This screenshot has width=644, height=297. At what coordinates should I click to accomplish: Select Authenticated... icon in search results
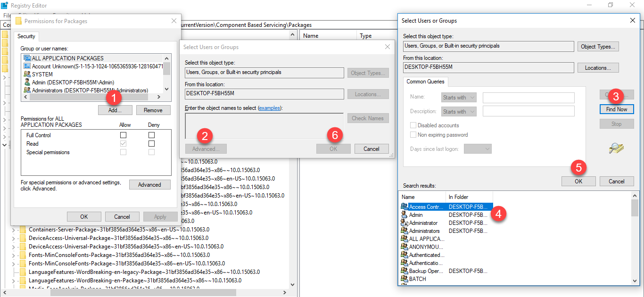tap(404, 255)
